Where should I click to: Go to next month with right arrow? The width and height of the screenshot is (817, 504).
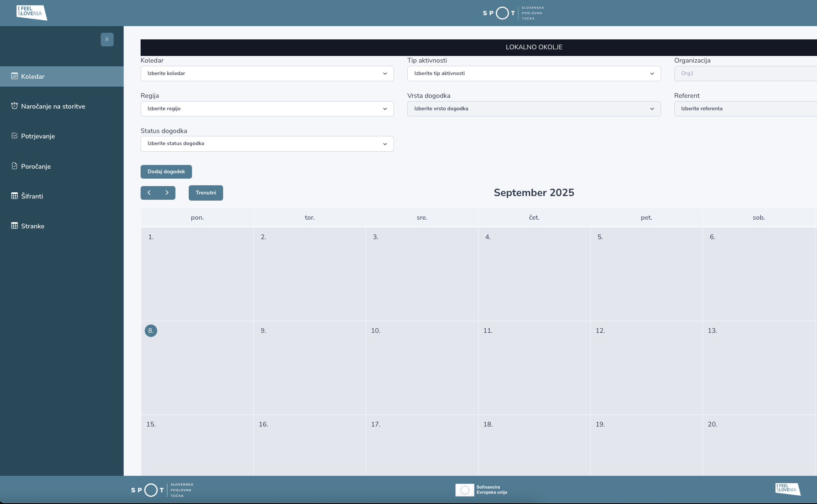click(x=167, y=193)
